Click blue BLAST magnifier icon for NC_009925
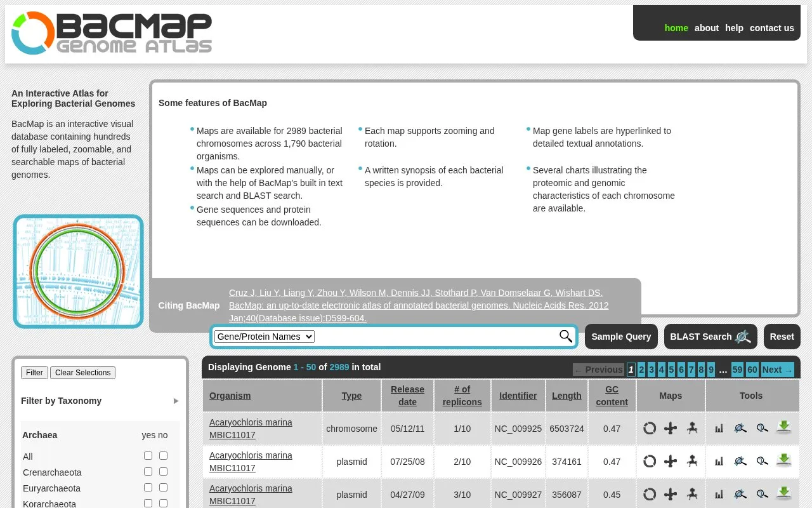This screenshot has width=812, height=508. tap(740, 429)
